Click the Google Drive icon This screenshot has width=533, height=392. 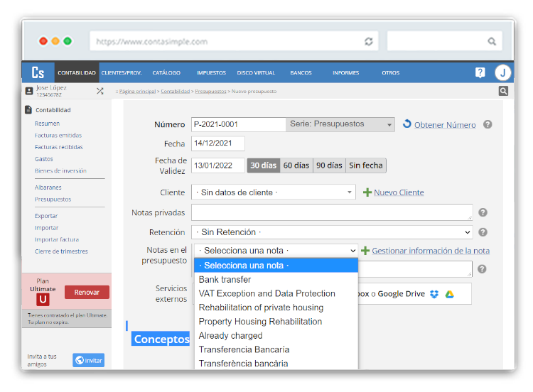(x=450, y=294)
